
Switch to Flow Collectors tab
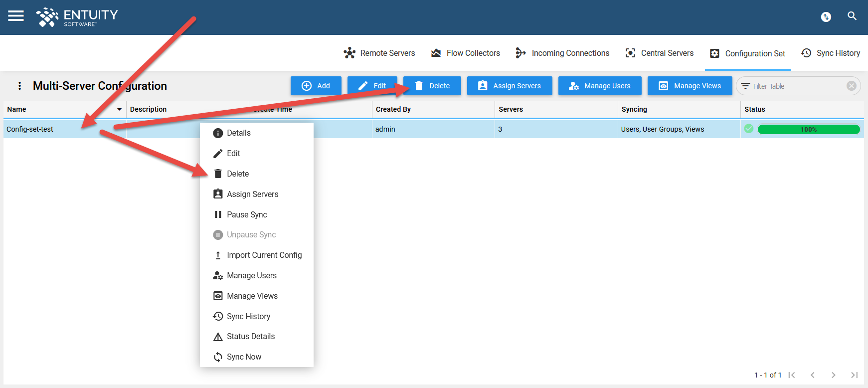[466, 53]
